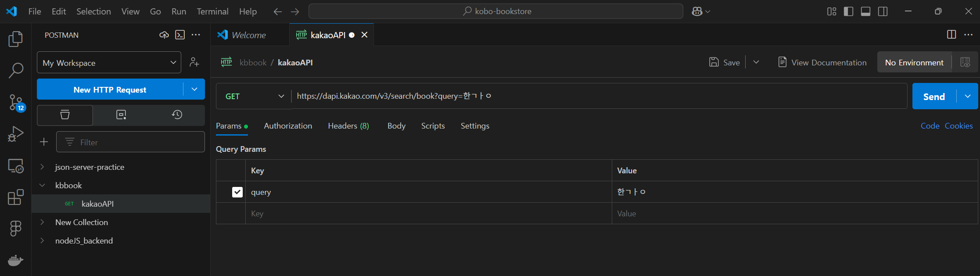Image resolution: width=980 pixels, height=276 pixels.
Task: Open the File menu
Action: (35, 11)
